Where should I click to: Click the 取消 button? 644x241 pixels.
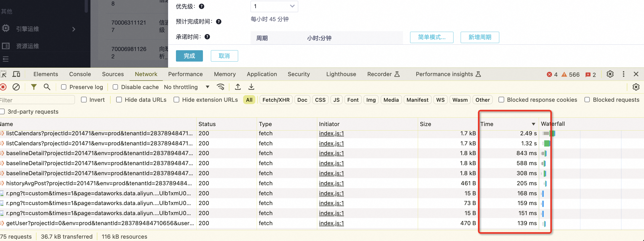click(224, 56)
